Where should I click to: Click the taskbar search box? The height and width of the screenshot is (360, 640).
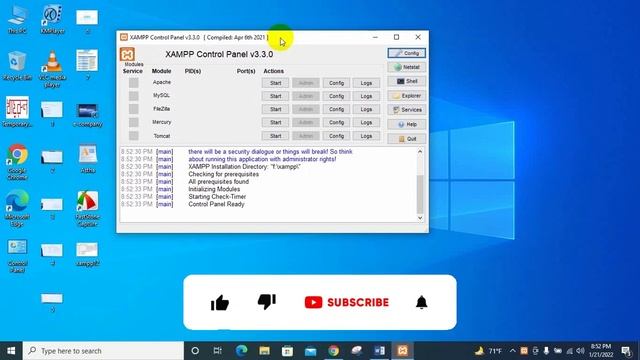[x=103, y=351]
